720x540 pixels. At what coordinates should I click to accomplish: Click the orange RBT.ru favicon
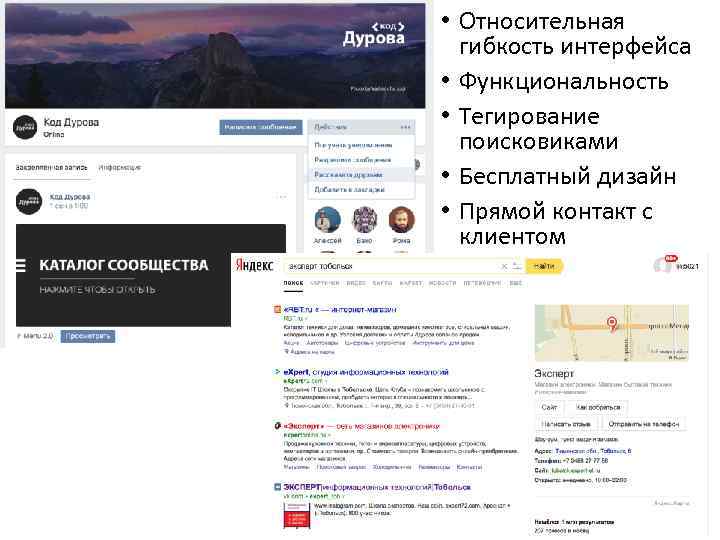pos(277,310)
